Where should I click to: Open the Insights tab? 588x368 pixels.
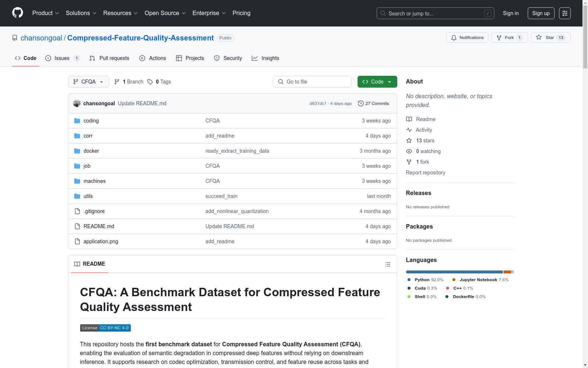point(266,58)
